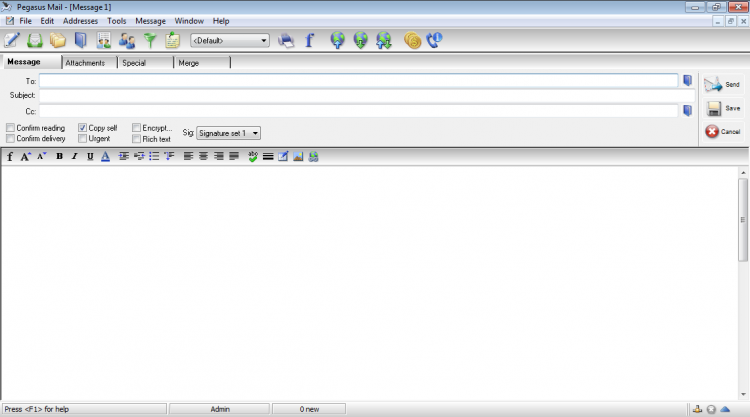Center align text
This screenshot has height=417, width=750.
point(204,156)
